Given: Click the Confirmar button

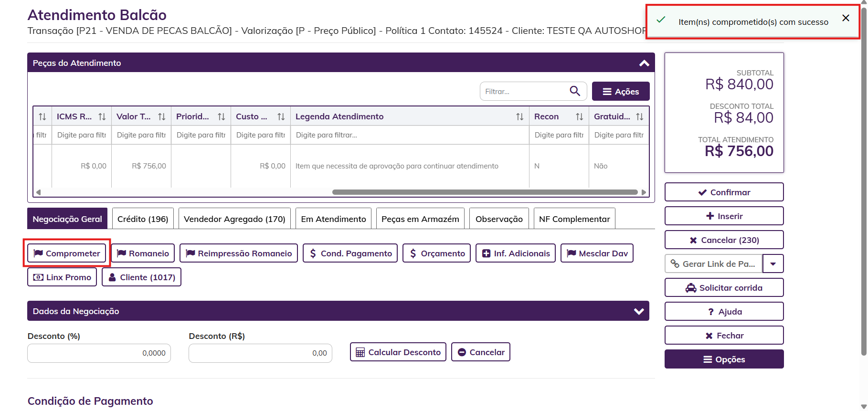Looking at the screenshot, I should click(724, 192).
